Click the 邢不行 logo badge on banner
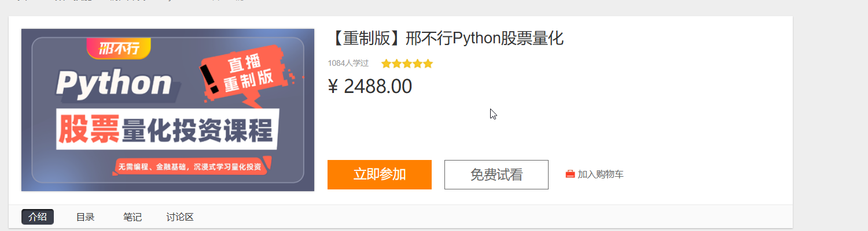 pos(119,48)
